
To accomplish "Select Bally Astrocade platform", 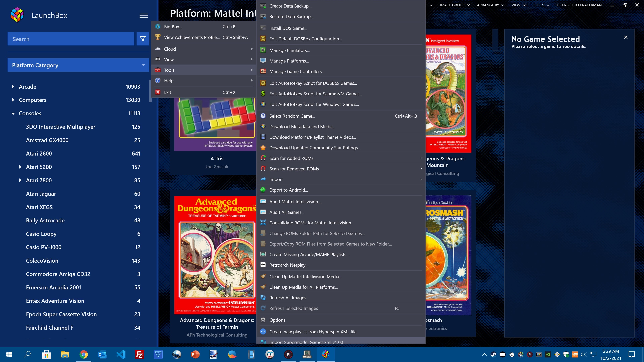I will (x=45, y=220).
